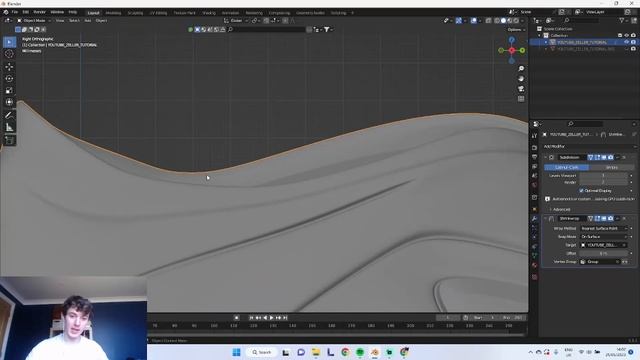
Task: Select the Add Cube tool
Action: pyautogui.click(x=9, y=140)
